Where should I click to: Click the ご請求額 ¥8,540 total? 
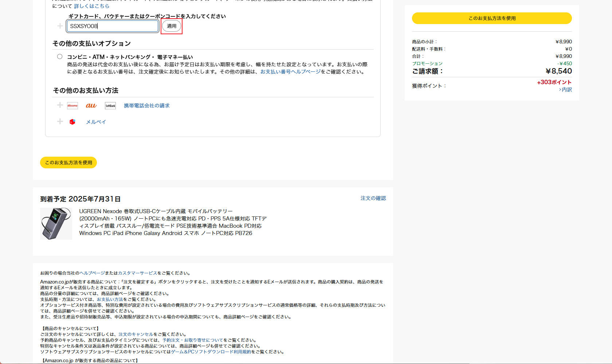pos(559,71)
